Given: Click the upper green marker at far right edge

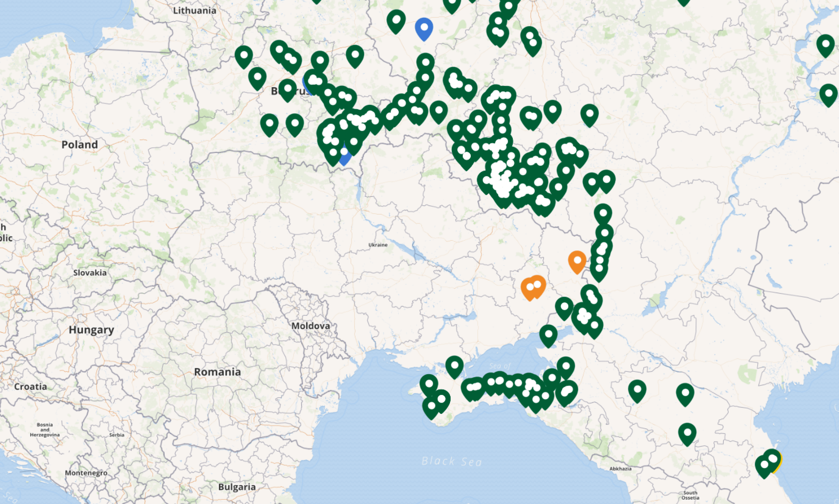Looking at the screenshot, I should click(825, 45).
